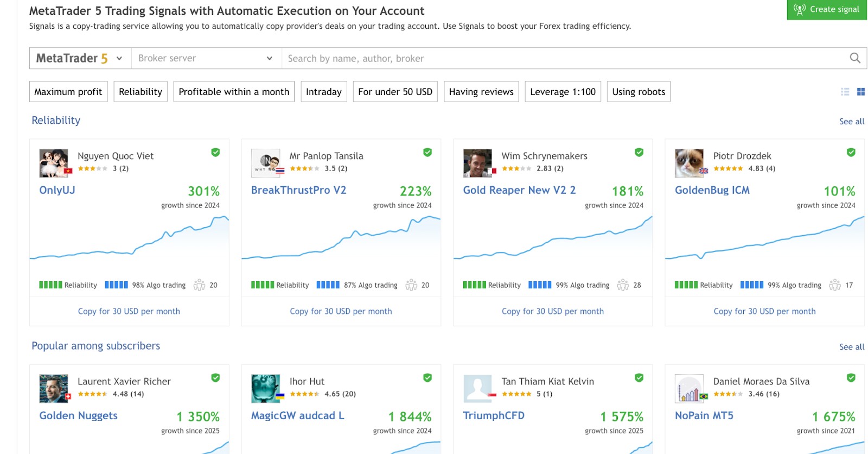Open the Reliability section heading
The width and height of the screenshot is (868, 454).
click(56, 121)
